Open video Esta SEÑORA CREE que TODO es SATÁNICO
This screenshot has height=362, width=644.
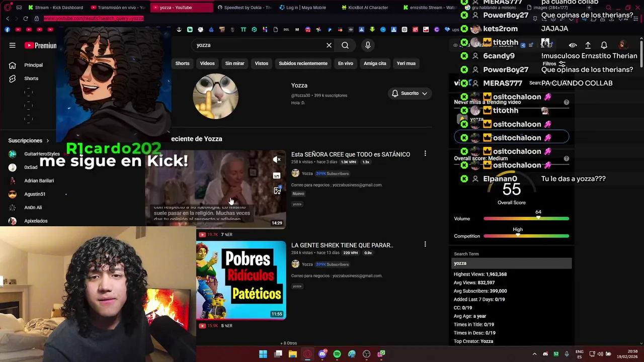[x=351, y=154]
